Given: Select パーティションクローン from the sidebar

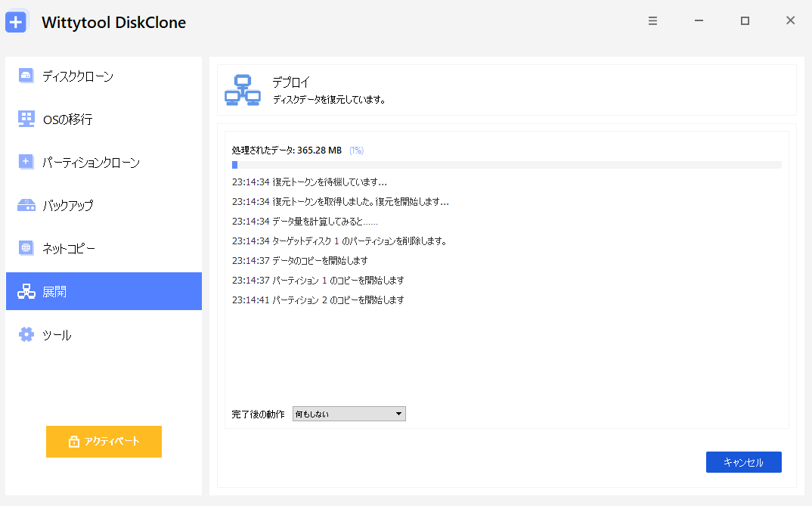Looking at the screenshot, I should point(104,162).
